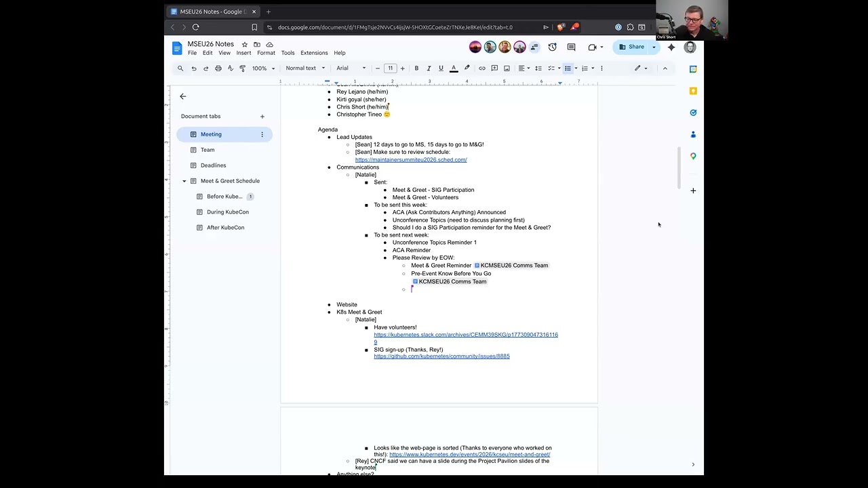Viewport: 868px width, 488px height.
Task: Click the Share button
Action: tap(631, 47)
